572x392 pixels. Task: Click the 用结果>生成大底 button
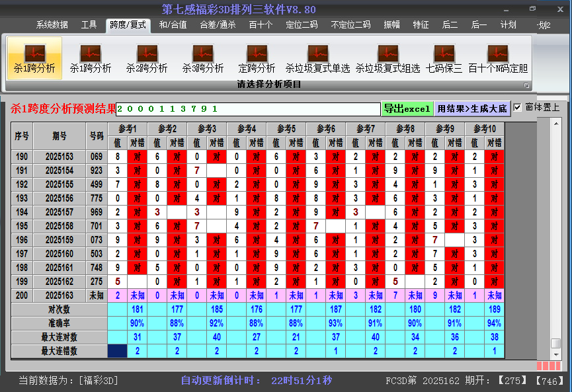click(x=472, y=108)
